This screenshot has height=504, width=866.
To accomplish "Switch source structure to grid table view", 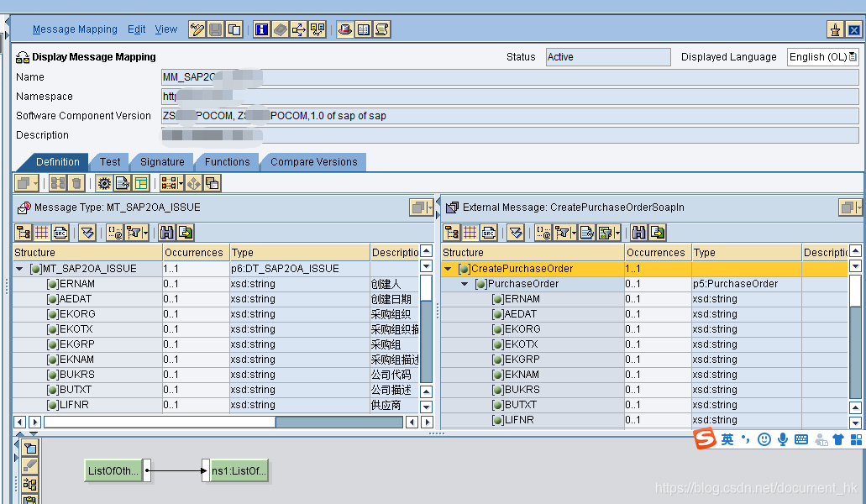I will pos(42,233).
